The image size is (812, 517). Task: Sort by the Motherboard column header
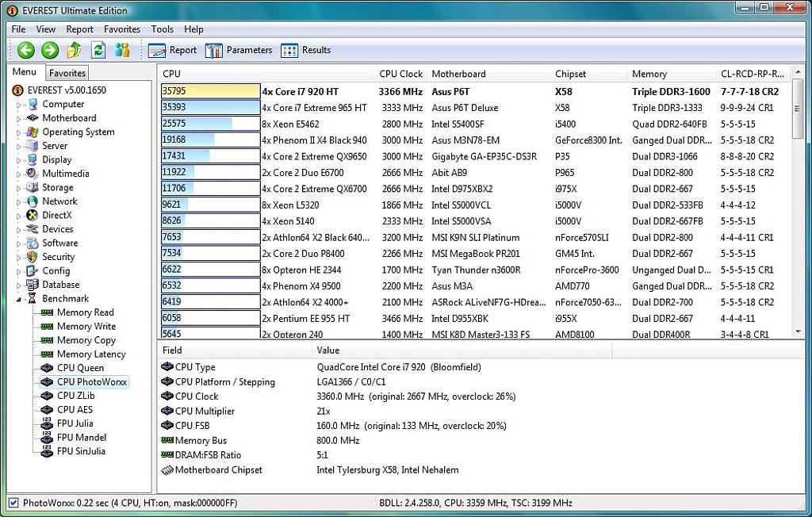click(x=488, y=74)
